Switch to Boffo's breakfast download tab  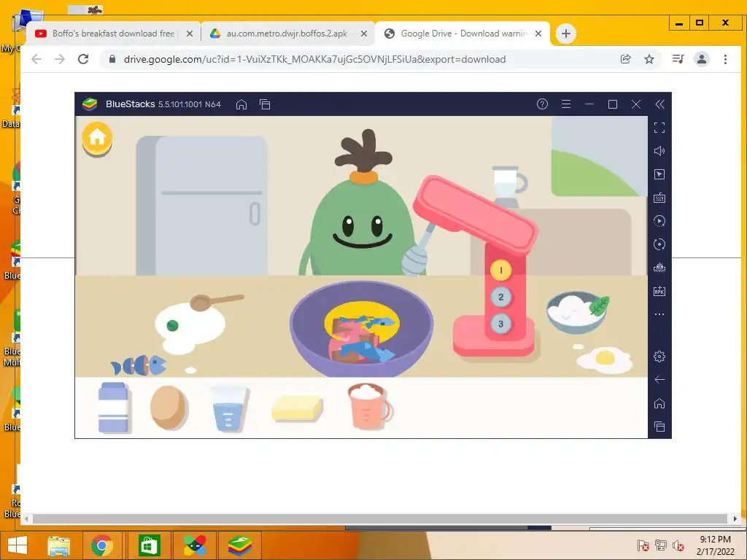coord(113,34)
